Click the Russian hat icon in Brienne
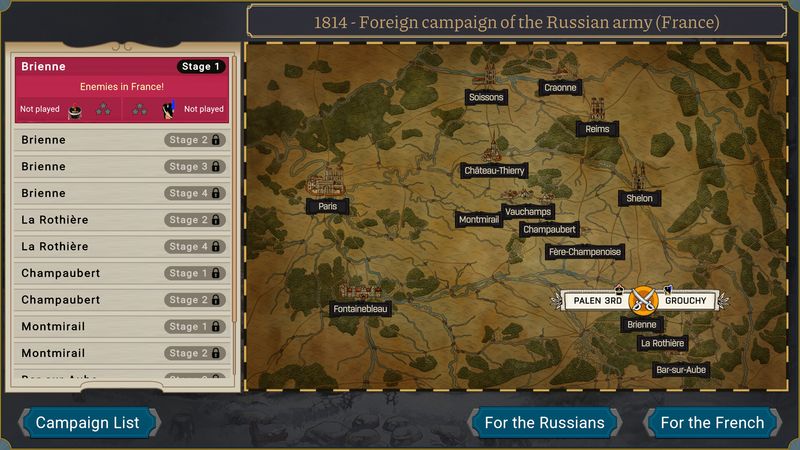The height and width of the screenshot is (450, 800). pos(74,109)
